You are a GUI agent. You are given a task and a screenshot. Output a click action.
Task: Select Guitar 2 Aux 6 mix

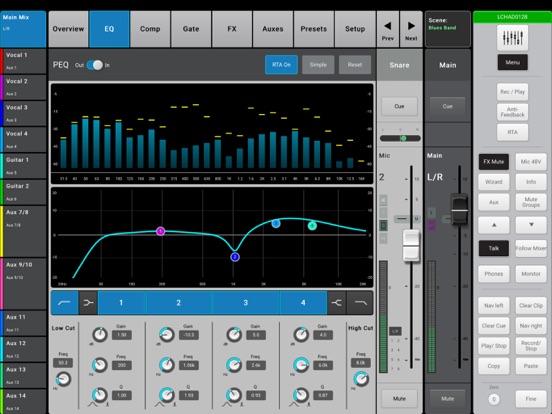pos(23,192)
